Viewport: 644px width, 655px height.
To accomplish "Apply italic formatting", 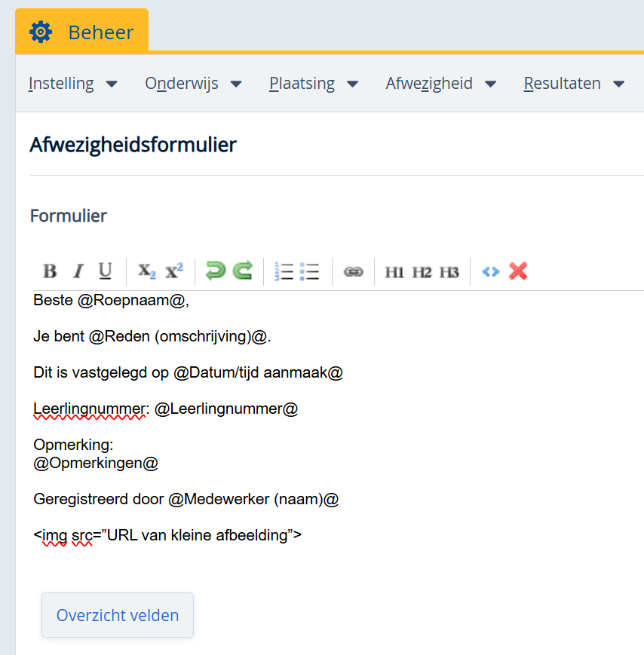I will coord(77,271).
